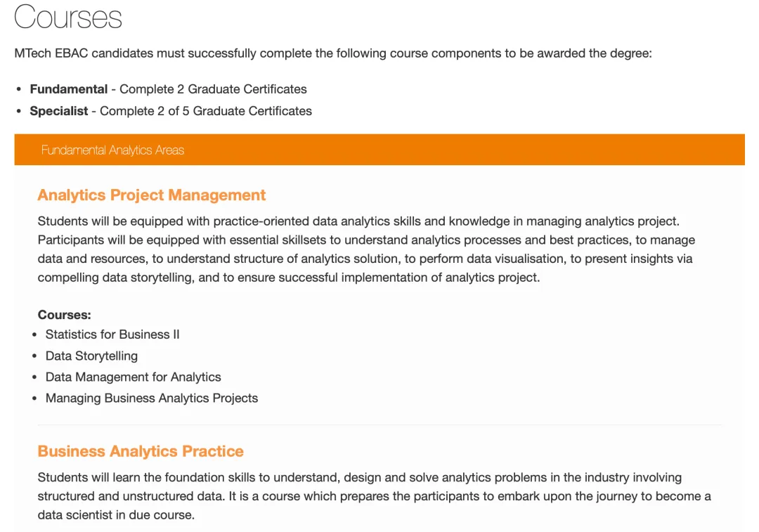The image size is (759, 532).
Task: Click the 'Complete 2 Graduate Certificates' text
Action: point(213,89)
